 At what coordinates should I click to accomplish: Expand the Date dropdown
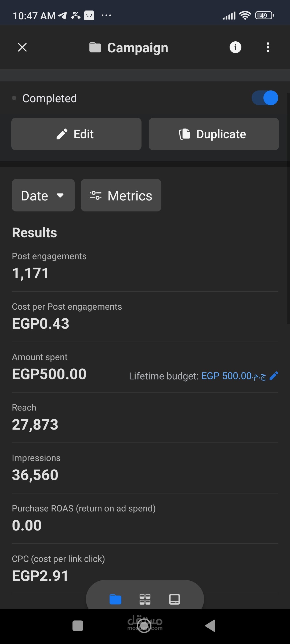pos(43,195)
